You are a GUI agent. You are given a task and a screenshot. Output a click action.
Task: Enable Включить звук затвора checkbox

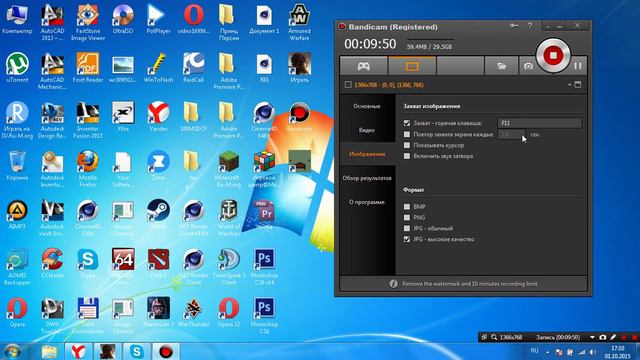pos(407,156)
